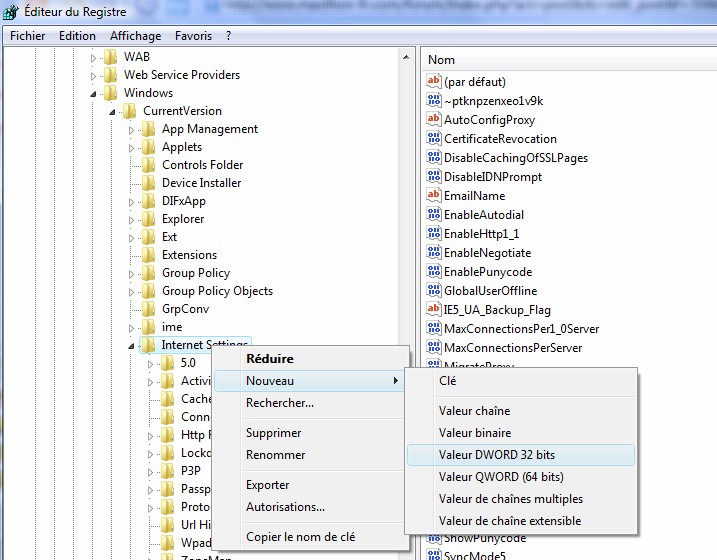Expand the Explorer node
Image resolution: width=717 pixels, height=560 pixels.
coord(131,220)
